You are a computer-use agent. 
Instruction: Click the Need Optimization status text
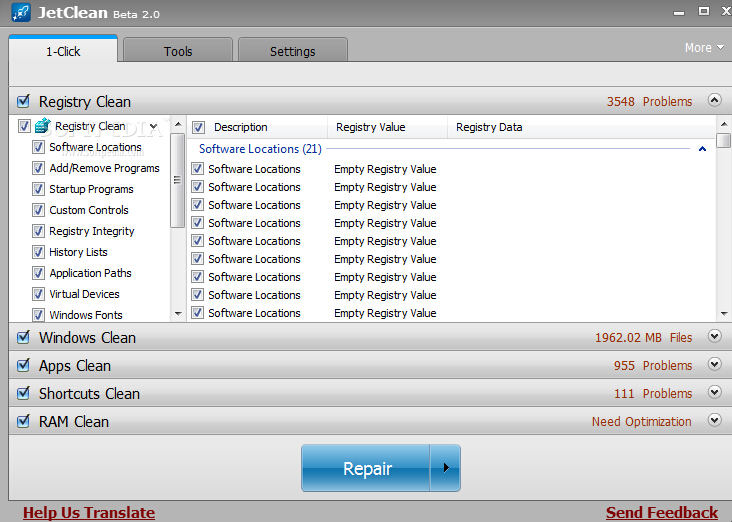point(641,421)
